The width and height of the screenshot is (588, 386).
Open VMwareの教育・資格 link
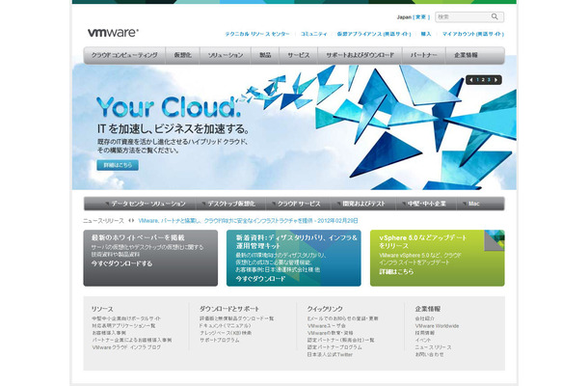click(331, 333)
